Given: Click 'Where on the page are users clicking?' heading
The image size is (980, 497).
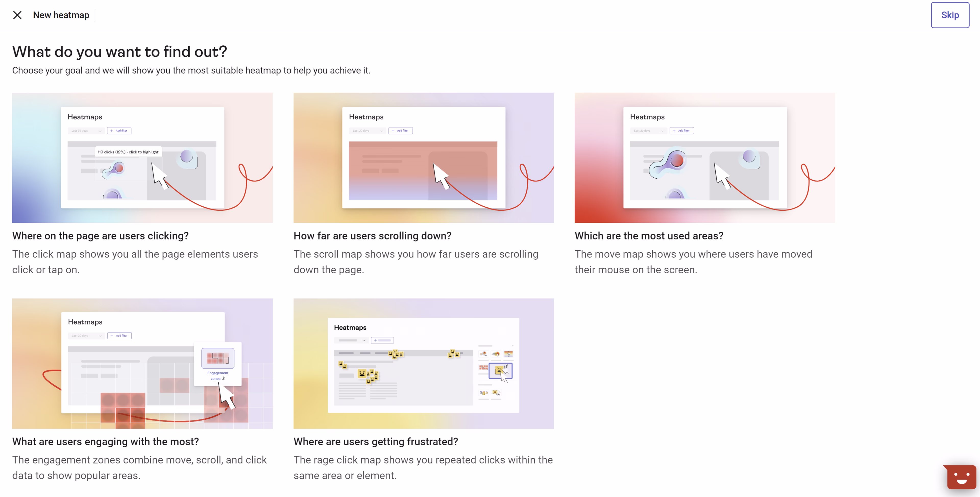Looking at the screenshot, I should [x=101, y=236].
